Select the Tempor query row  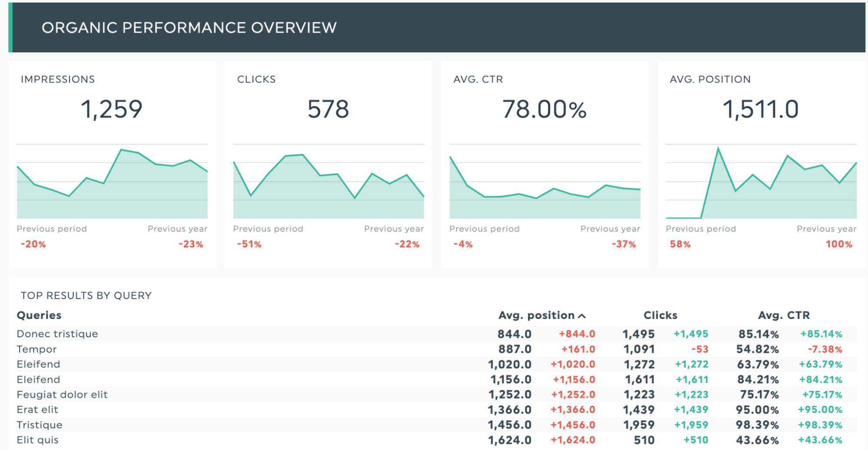point(36,349)
